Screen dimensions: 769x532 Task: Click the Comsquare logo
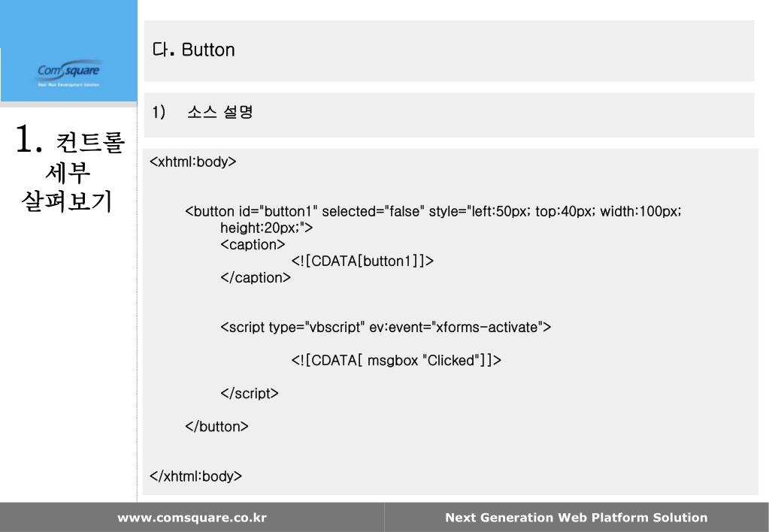tap(68, 73)
